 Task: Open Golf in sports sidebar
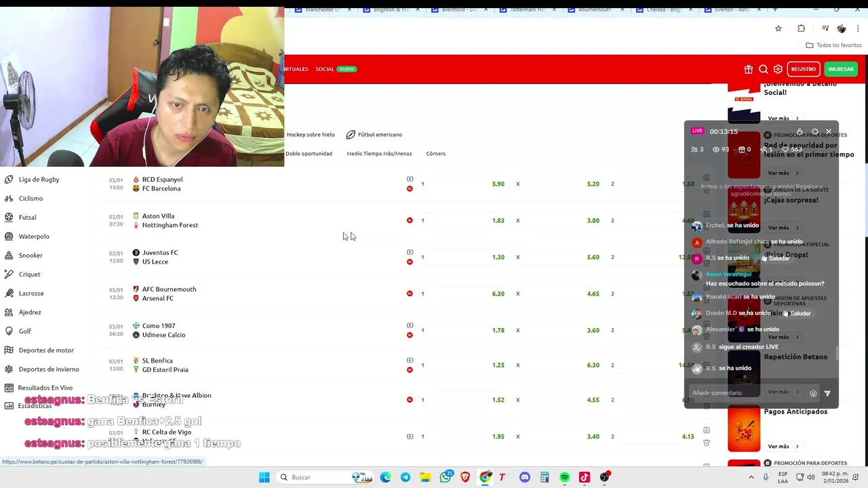tap(25, 331)
